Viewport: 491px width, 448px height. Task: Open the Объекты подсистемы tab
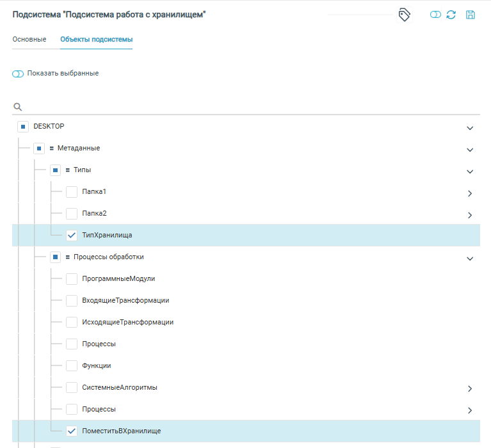(x=96, y=40)
